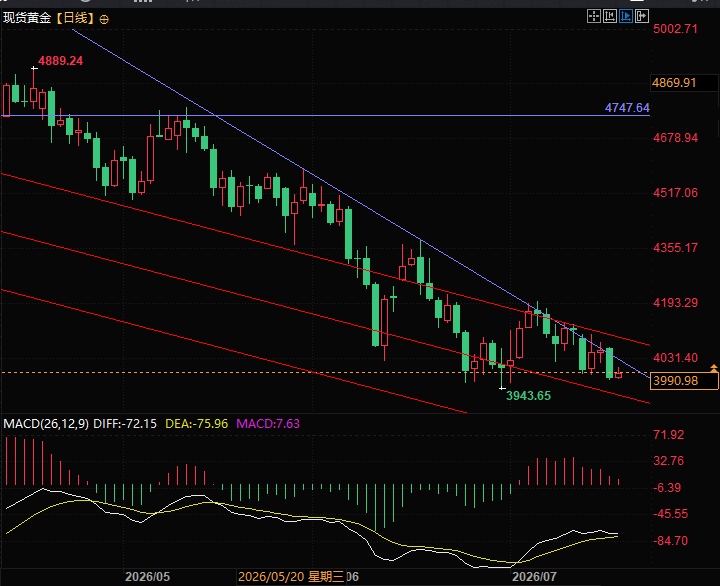Click the -84.70 MACD axis value
The width and height of the screenshot is (720, 586).
click(670, 541)
